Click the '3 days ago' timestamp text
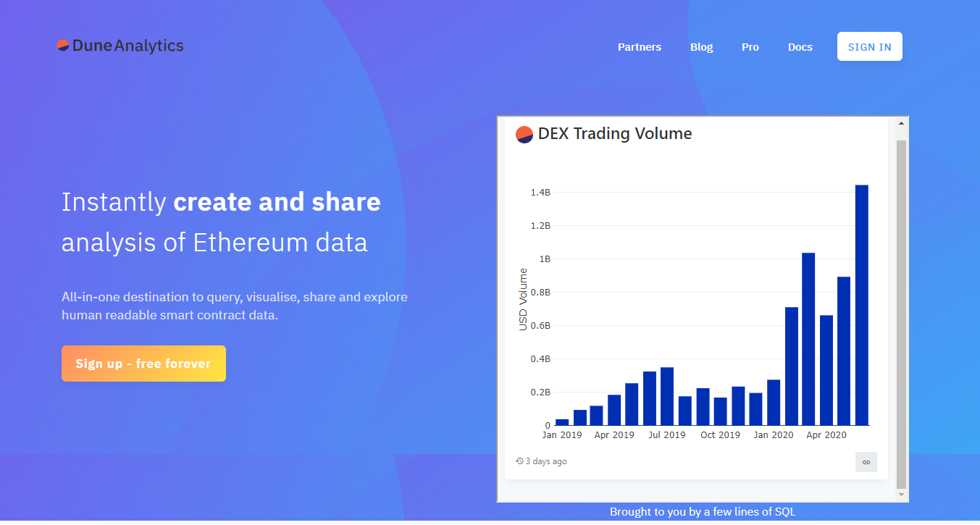The image size is (980, 525). point(546,461)
